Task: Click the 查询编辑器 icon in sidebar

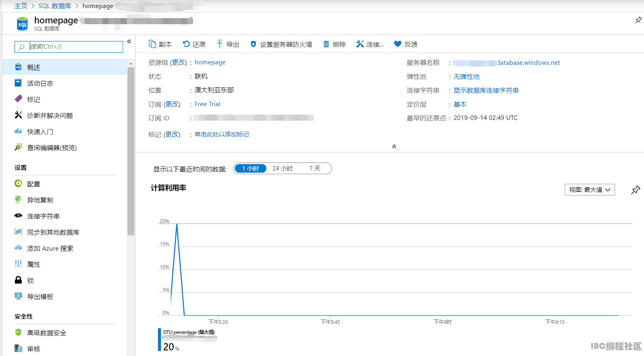Action: (x=18, y=147)
